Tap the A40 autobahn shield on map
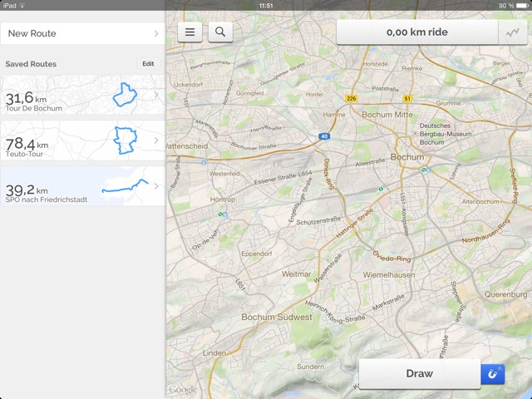 tap(323, 136)
